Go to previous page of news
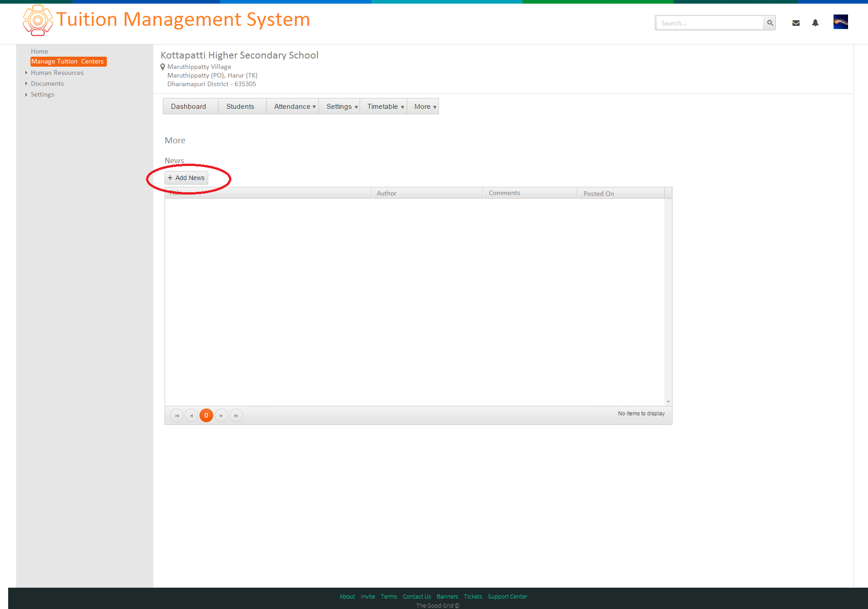Image resolution: width=868 pixels, height=609 pixels. (191, 415)
